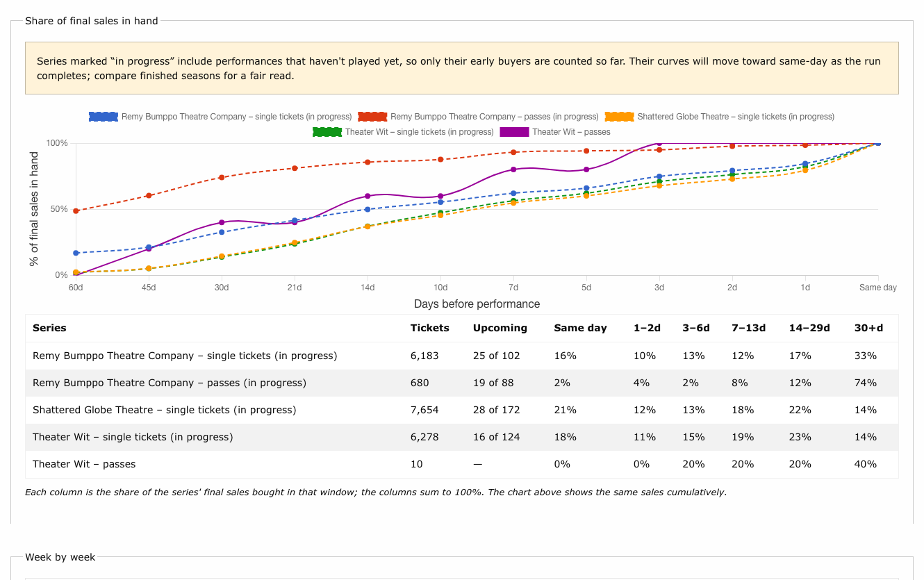The width and height of the screenshot is (924, 580).
Task: Click the 33% cell in 30+d column
Action: [x=866, y=356]
